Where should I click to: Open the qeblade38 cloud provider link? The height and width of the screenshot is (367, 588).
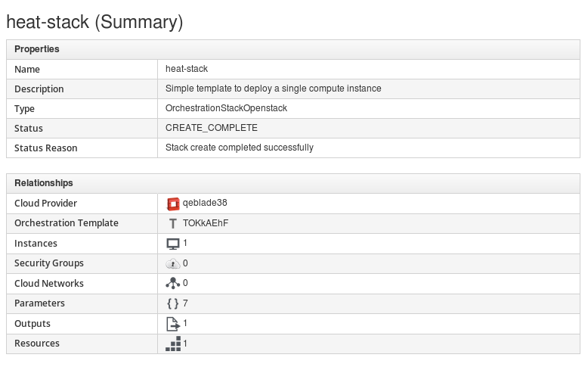click(x=205, y=203)
